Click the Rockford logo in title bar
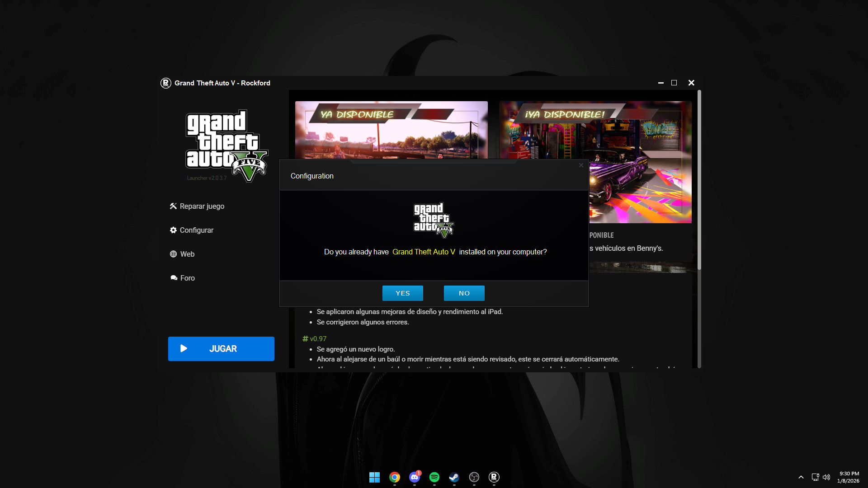 165,83
